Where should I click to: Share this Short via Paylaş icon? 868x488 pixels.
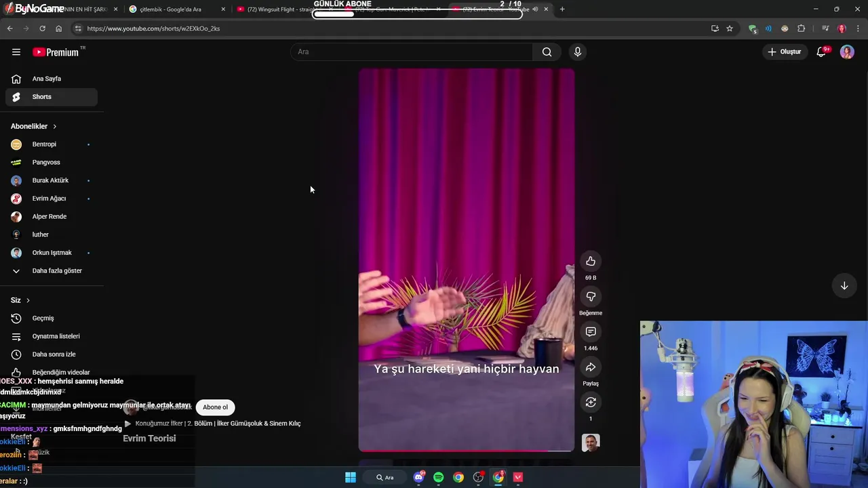591,367
